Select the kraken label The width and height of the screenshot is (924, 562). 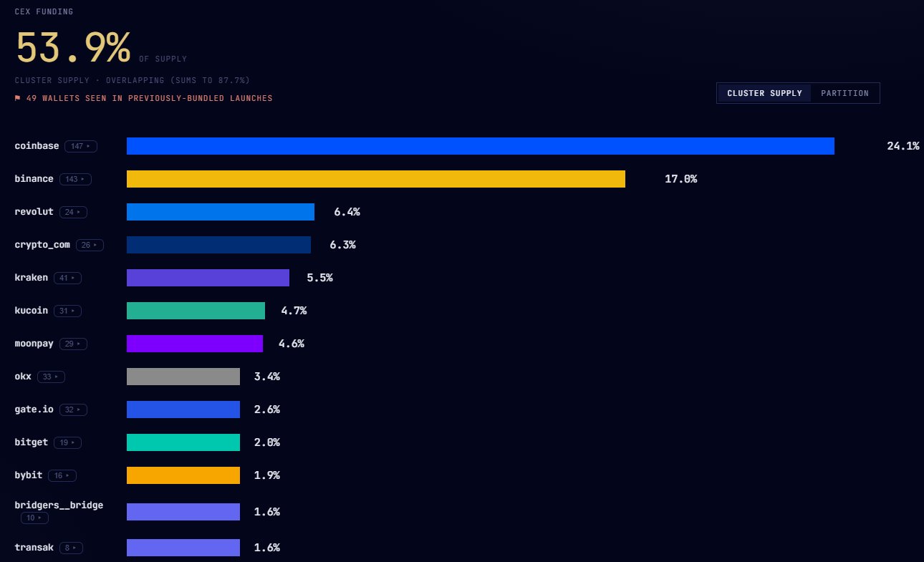[32, 278]
